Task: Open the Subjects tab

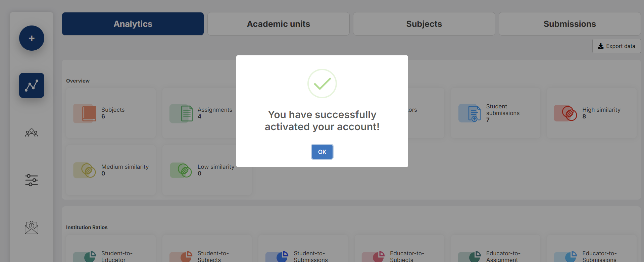Action: click(x=424, y=24)
